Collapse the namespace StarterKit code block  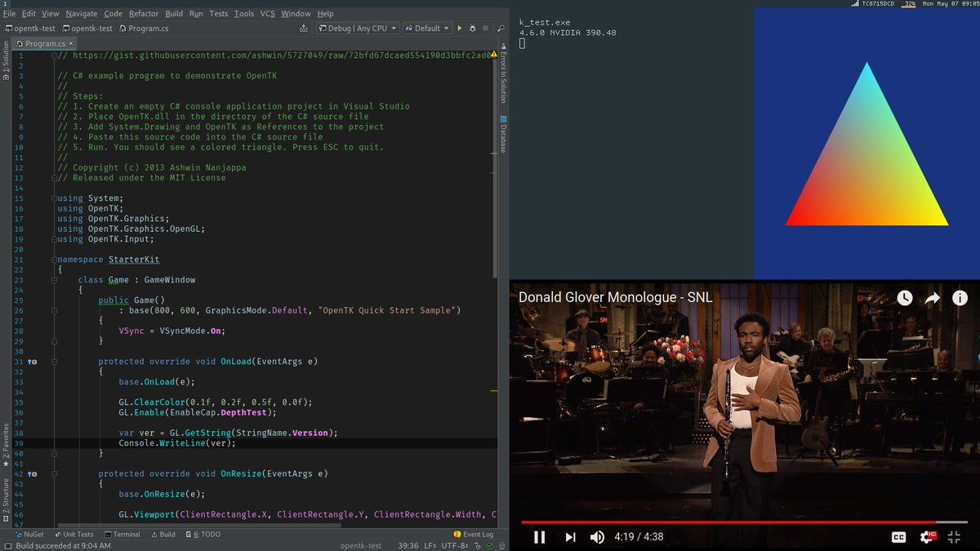54,260
